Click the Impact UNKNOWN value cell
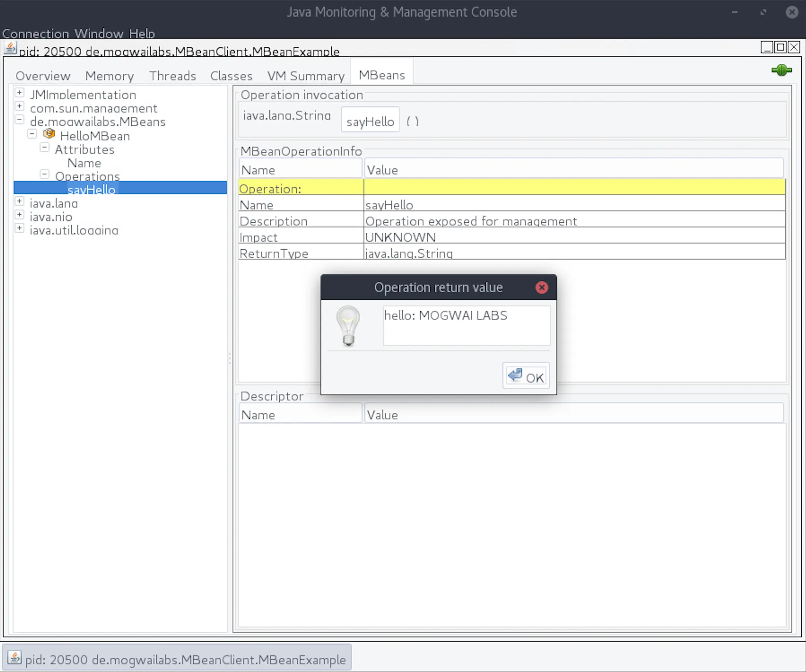 click(574, 236)
